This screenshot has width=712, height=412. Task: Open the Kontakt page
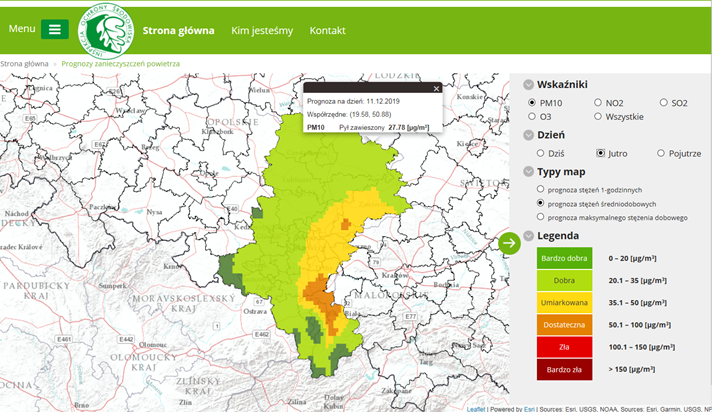[x=327, y=30]
